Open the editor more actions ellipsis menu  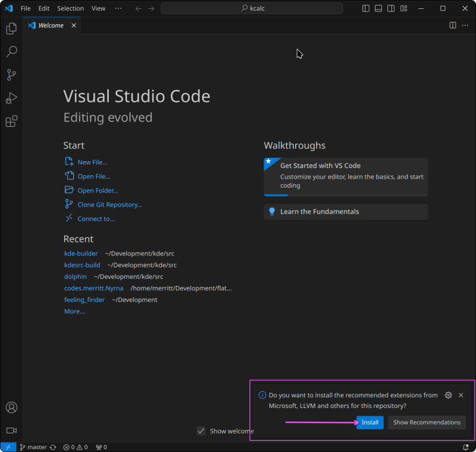point(465,25)
